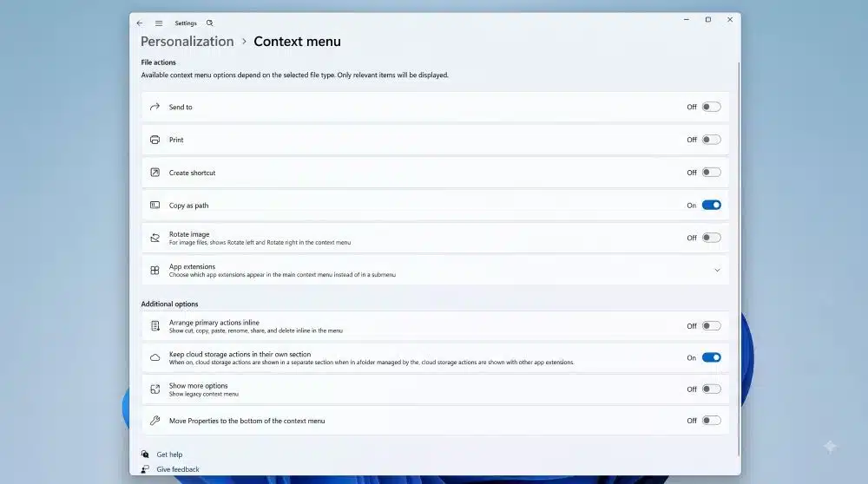Minimize the Settings window

tap(687, 19)
